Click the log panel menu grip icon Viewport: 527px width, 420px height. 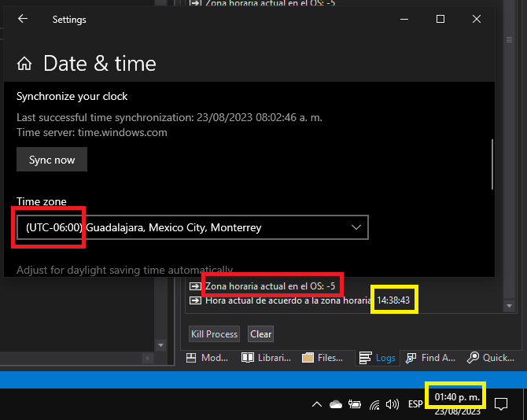(x=509, y=39)
